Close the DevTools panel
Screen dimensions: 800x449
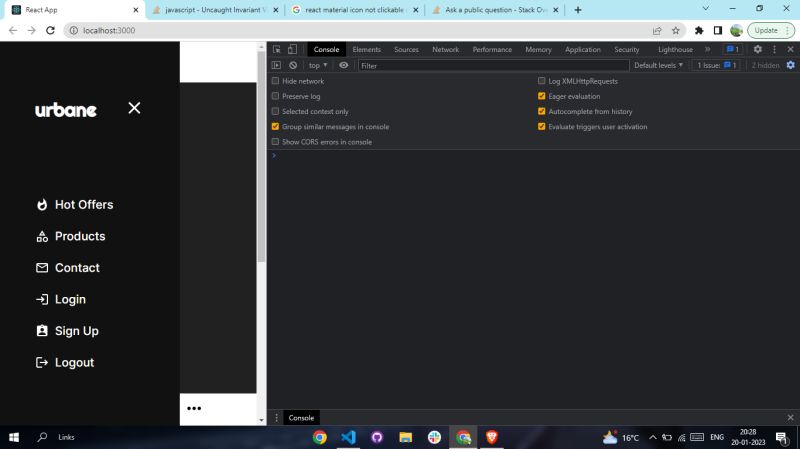790,49
